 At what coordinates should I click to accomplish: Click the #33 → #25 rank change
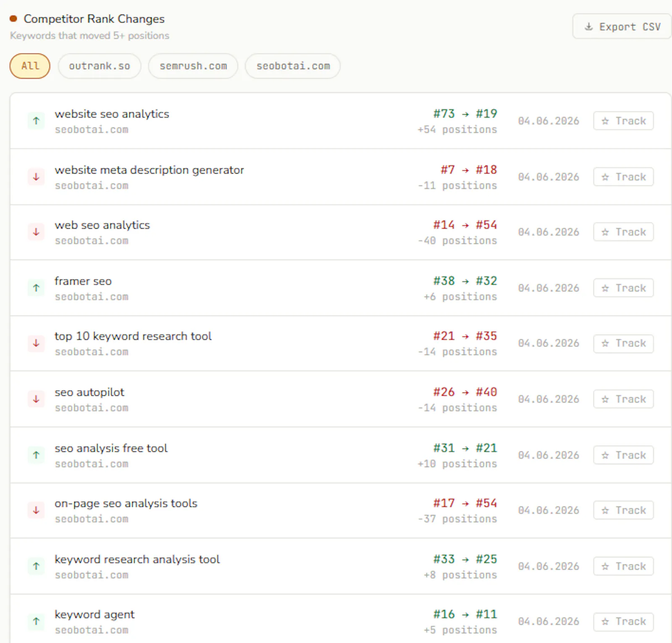click(465, 559)
